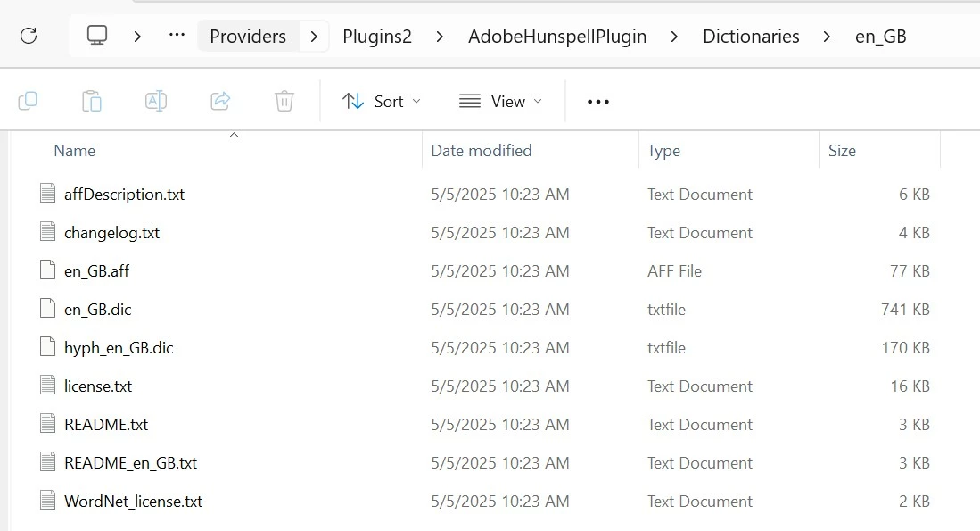Click the README_en_GB.txt document icon
Screen dimensions: 980x531
coord(47,461)
